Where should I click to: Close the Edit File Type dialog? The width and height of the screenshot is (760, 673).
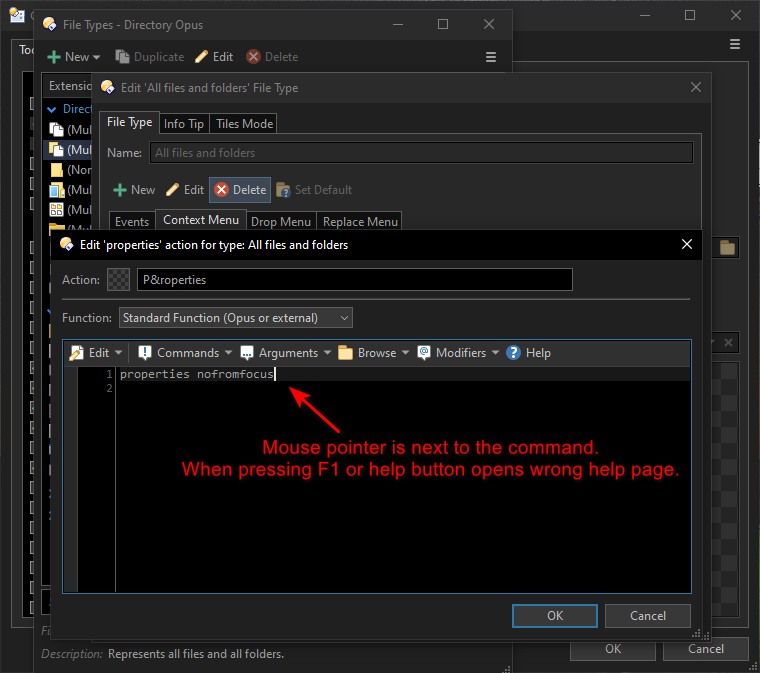tap(696, 87)
